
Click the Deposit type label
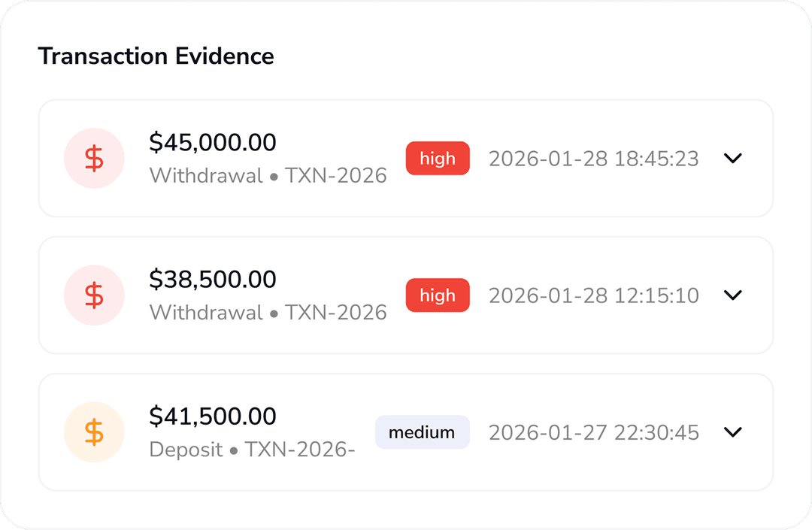coord(186,450)
